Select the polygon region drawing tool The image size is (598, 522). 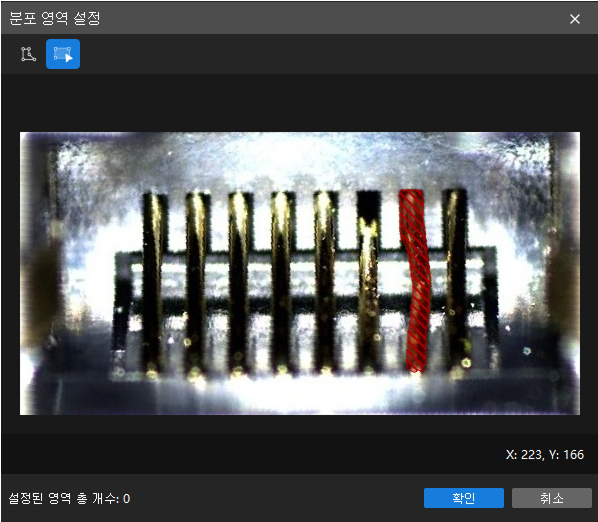pos(28,54)
